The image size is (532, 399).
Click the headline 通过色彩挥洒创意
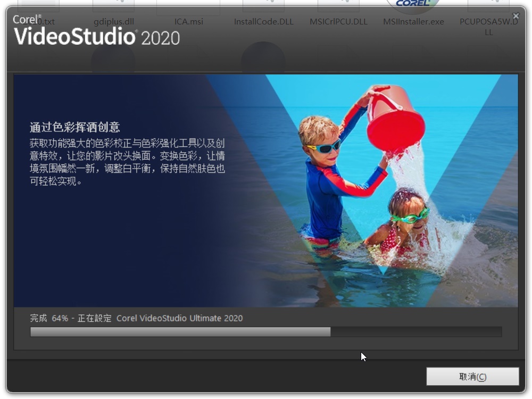74,127
